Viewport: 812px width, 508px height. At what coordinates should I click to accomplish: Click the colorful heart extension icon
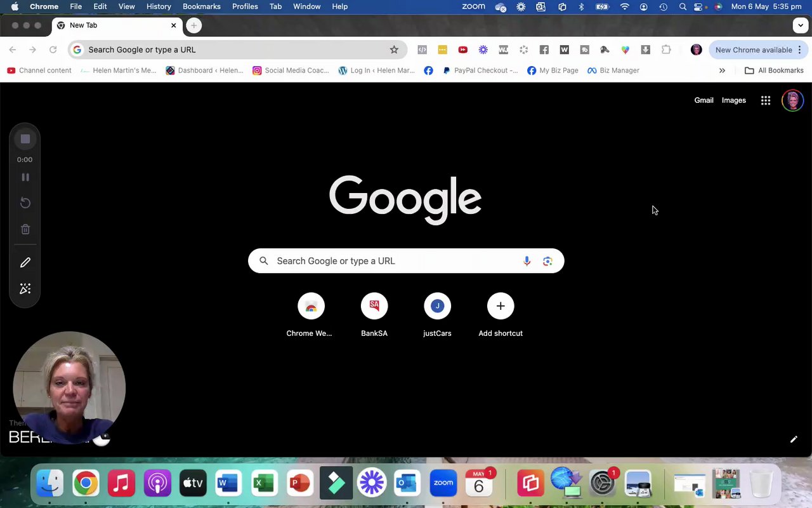point(625,50)
